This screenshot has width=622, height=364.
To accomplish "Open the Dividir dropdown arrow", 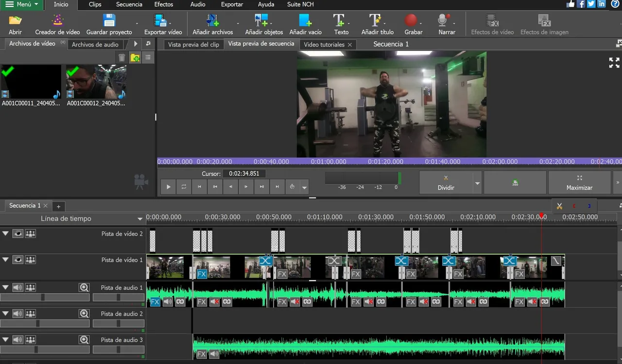I will pyautogui.click(x=477, y=183).
